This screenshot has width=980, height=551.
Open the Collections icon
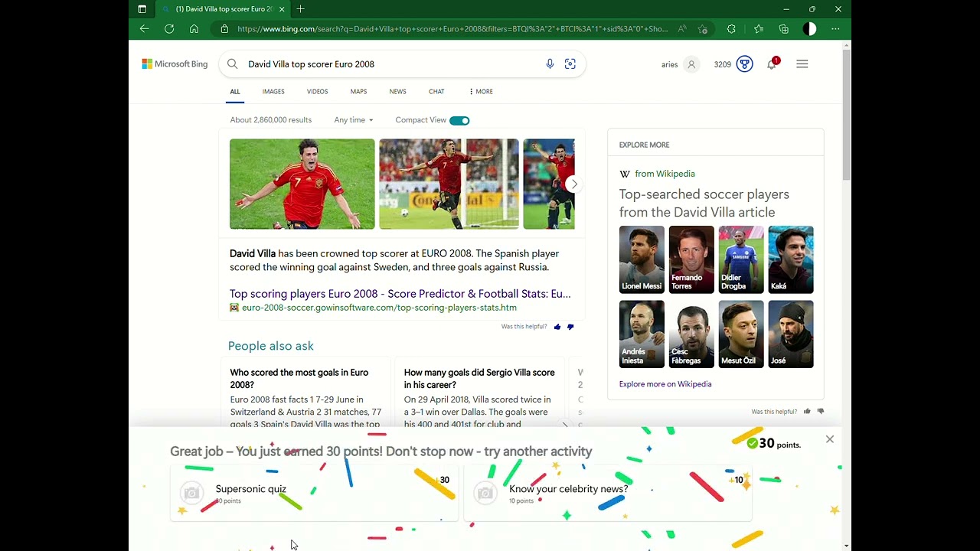[x=783, y=29]
